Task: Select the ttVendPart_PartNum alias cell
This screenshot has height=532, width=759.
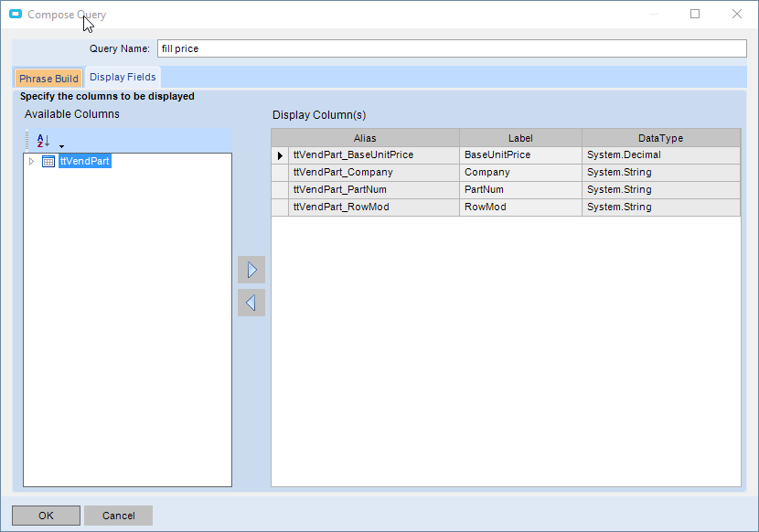Action: tap(374, 190)
